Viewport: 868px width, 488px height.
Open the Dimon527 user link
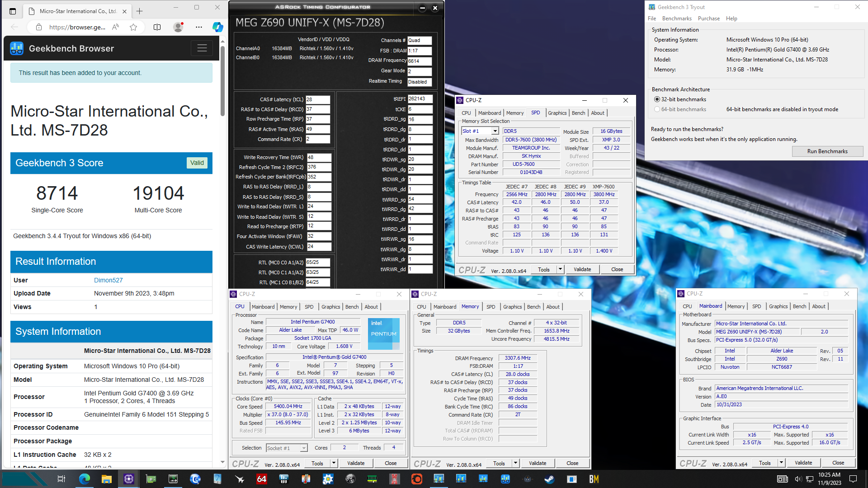pos(108,280)
